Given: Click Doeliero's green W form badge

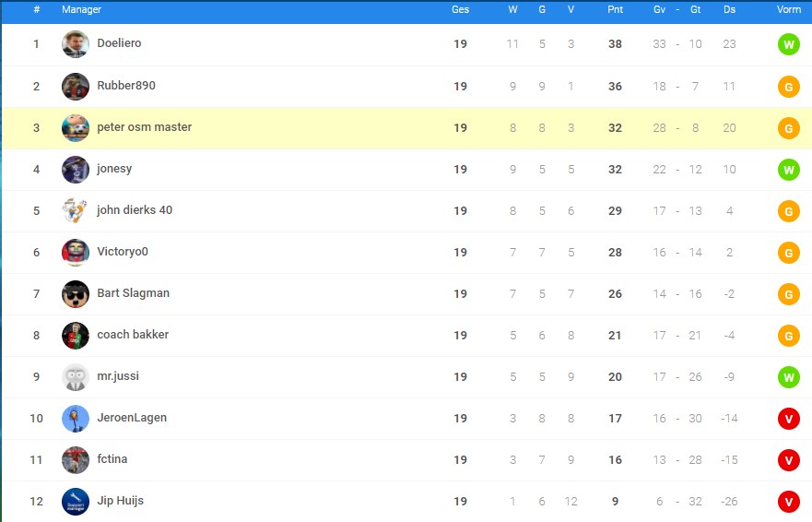Looking at the screenshot, I should [x=788, y=44].
